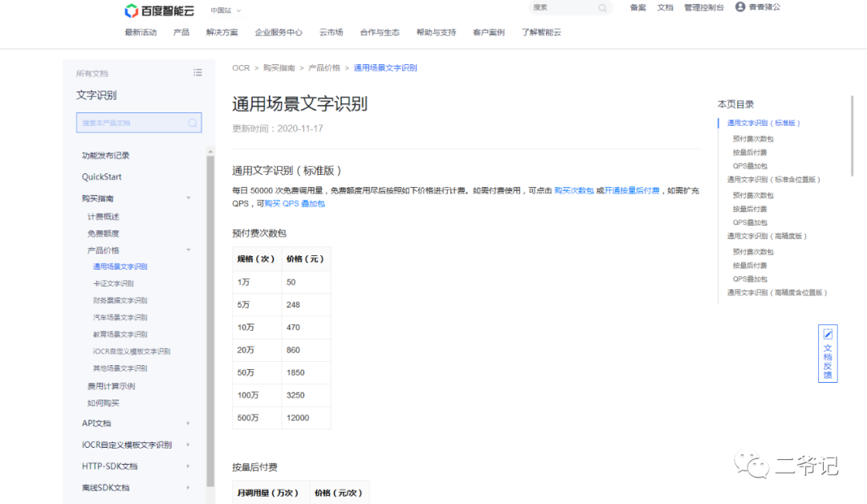Open the 帮助与支持 menu
Image resolution: width=867 pixels, height=504 pixels.
coord(436,32)
